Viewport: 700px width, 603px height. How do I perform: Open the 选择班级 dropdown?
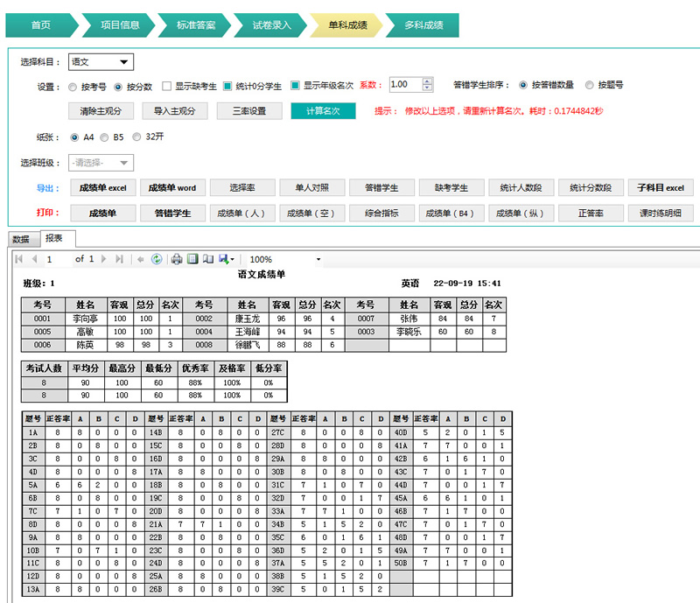(101, 163)
